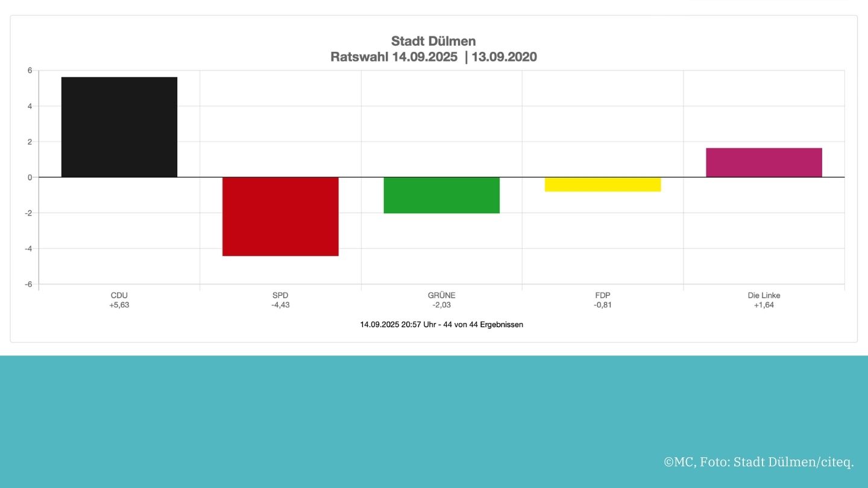Image resolution: width=868 pixels, height=488 pixels.
Task: Select the +1,64 value under Die Linke
Action: (764, 305)
